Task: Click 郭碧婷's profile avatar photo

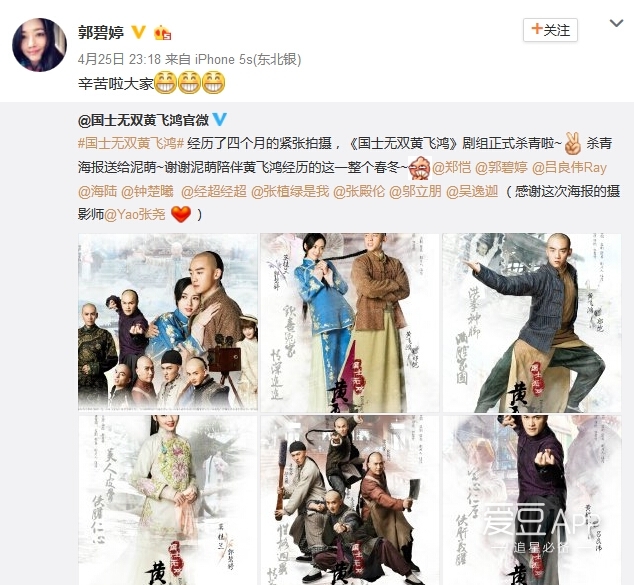Action: pyautogui.click(x=40, y=45)
